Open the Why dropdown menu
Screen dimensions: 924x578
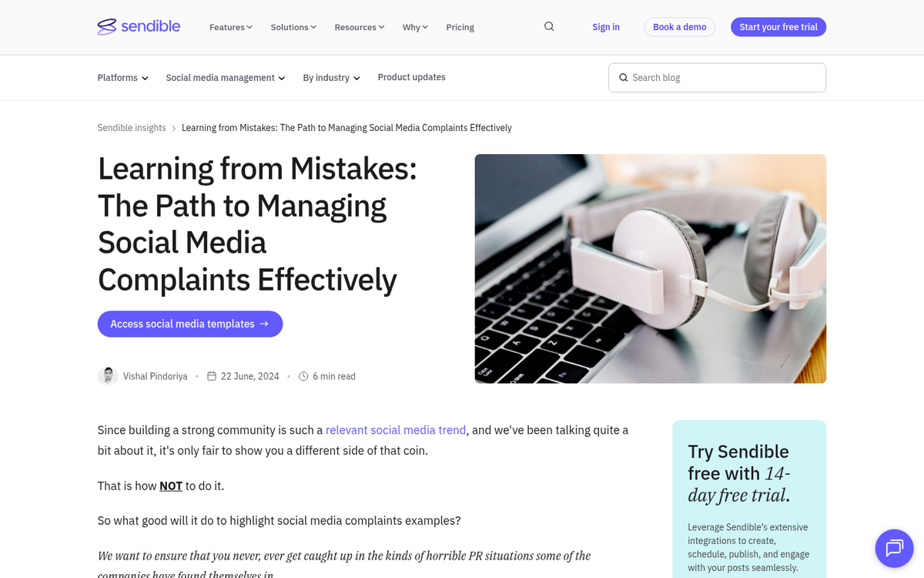coord(415,27)
